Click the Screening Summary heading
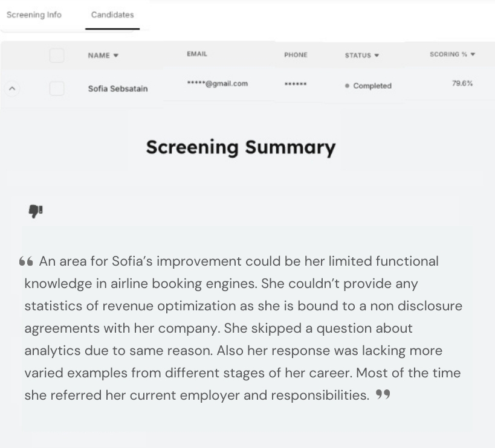Screen dimensions: 495x448 [241, 147]
